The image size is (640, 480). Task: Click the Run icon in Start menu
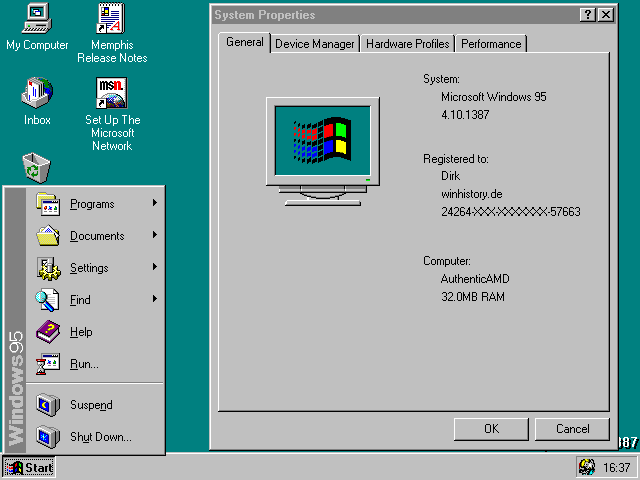(x=48, y=364)
